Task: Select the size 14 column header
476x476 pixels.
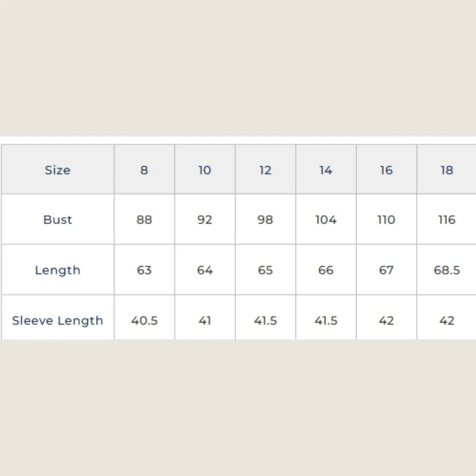Action: coord(326,169)
